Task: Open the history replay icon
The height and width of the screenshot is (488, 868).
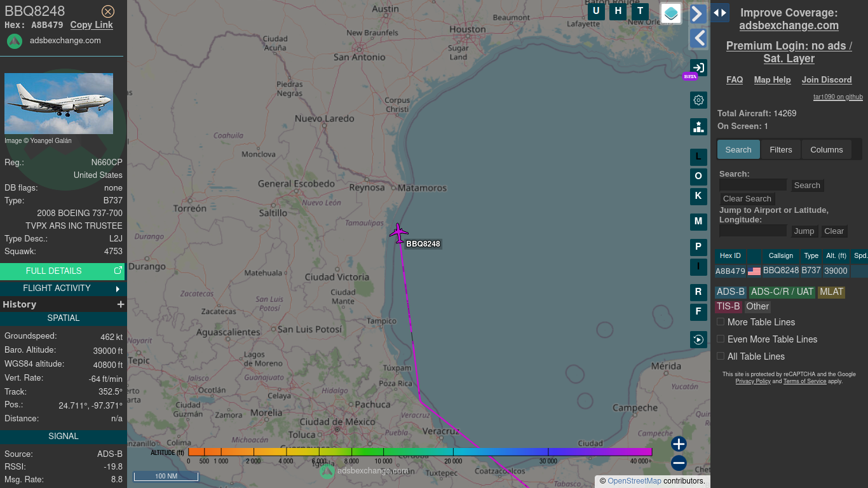Action: [x=698, y=339]
